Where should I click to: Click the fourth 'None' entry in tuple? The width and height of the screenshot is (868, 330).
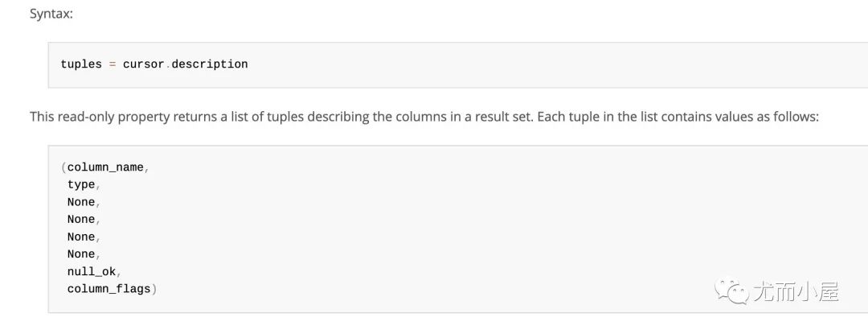pos(81,254)
